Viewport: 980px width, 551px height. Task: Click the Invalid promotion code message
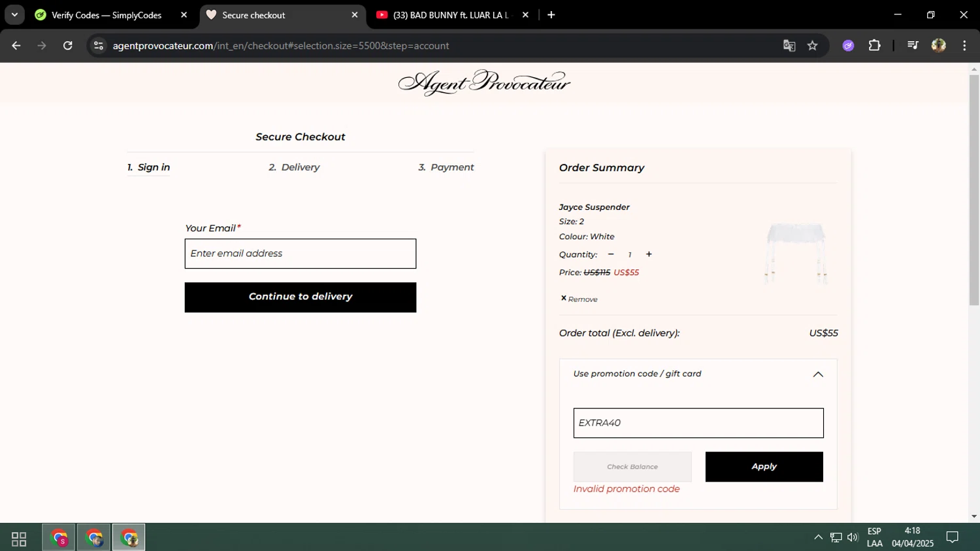coord(627,489)
